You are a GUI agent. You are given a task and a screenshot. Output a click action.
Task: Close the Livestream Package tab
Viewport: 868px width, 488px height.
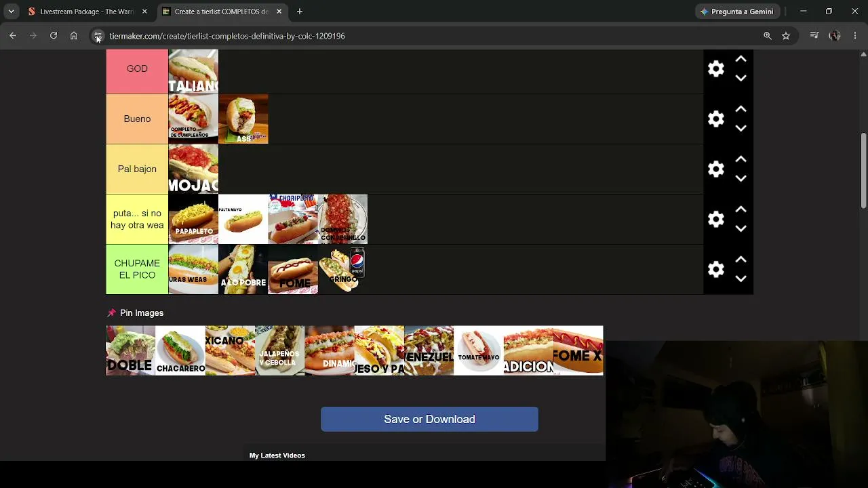[144, 12]
